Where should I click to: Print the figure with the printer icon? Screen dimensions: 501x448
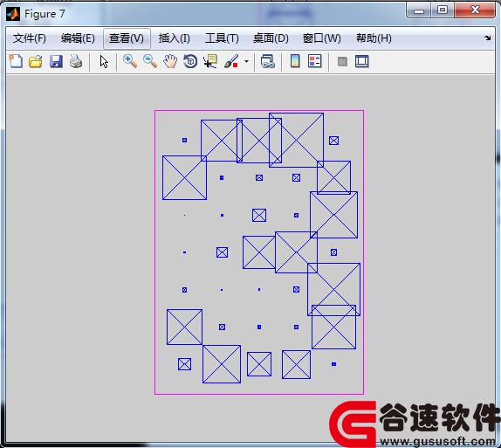point(76,61)
